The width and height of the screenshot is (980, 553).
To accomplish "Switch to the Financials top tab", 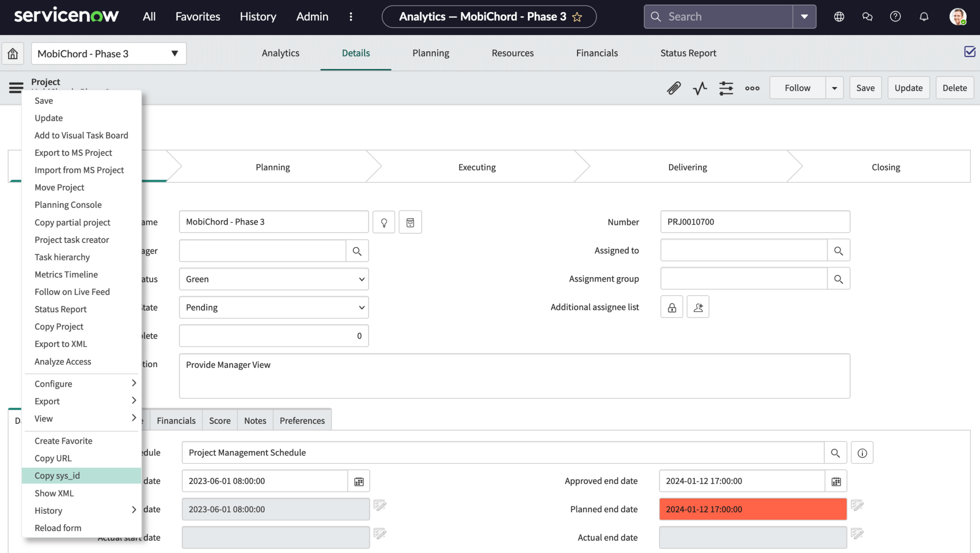I will click(597, 53).
